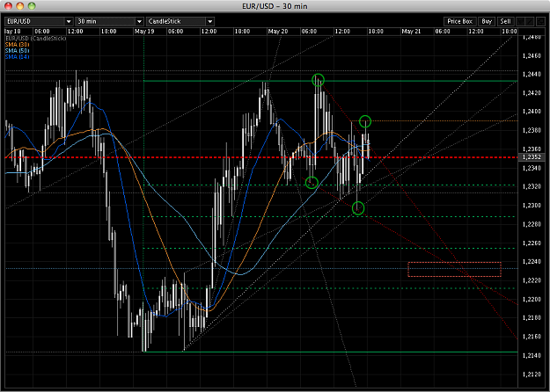
Task: Click the 1,2400 price axis label
Action: [532, 112]
